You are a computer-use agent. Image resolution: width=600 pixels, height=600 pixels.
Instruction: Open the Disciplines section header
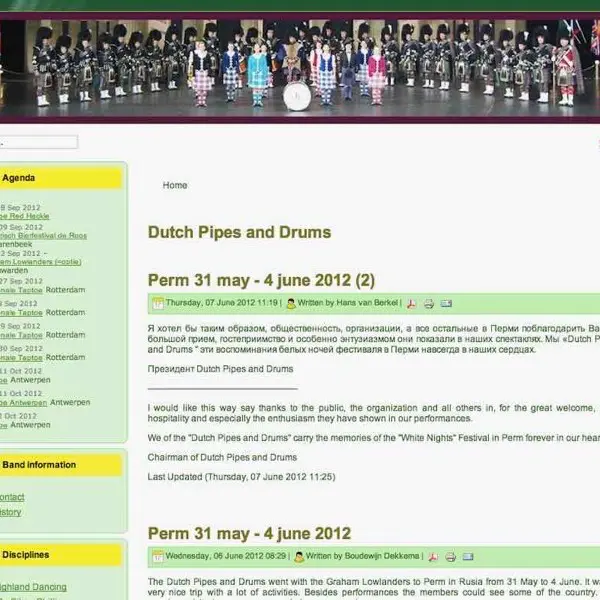pos(60,555)
